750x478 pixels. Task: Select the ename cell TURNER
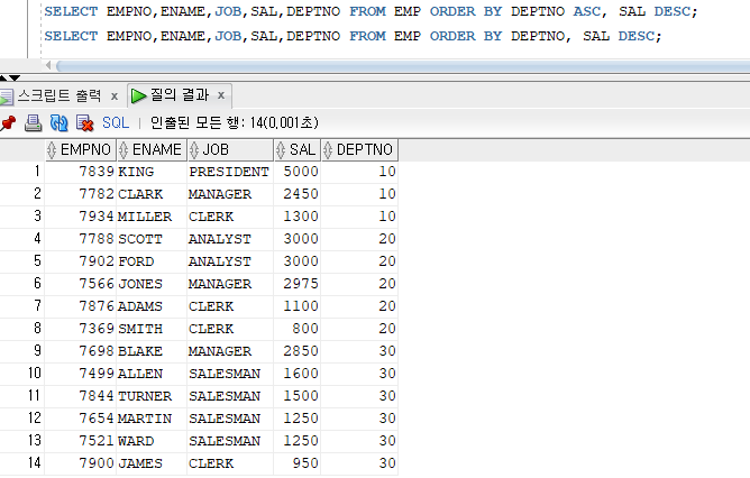point(151,397)
